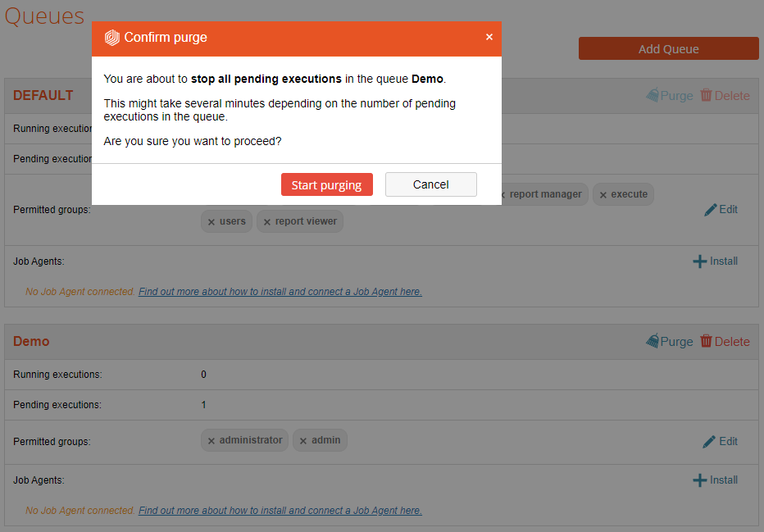This screenshot has height=532, width=764.
Task: Click the Install plus icon for Demo Job Agents
Action: (700, 480)
